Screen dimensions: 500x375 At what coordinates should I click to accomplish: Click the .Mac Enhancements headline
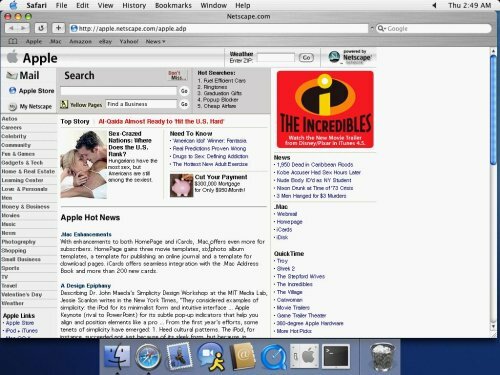tap(86, 234)
